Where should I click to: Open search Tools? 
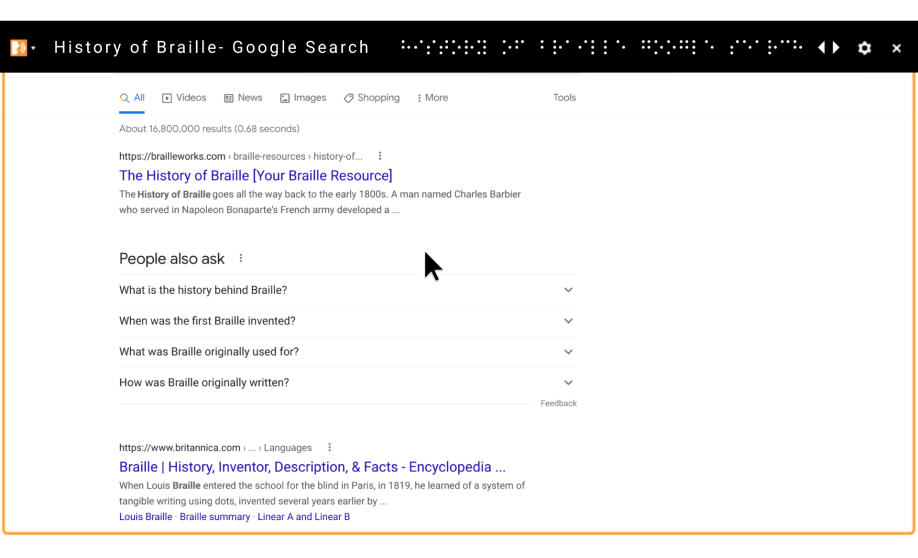(x=564, y=98)
